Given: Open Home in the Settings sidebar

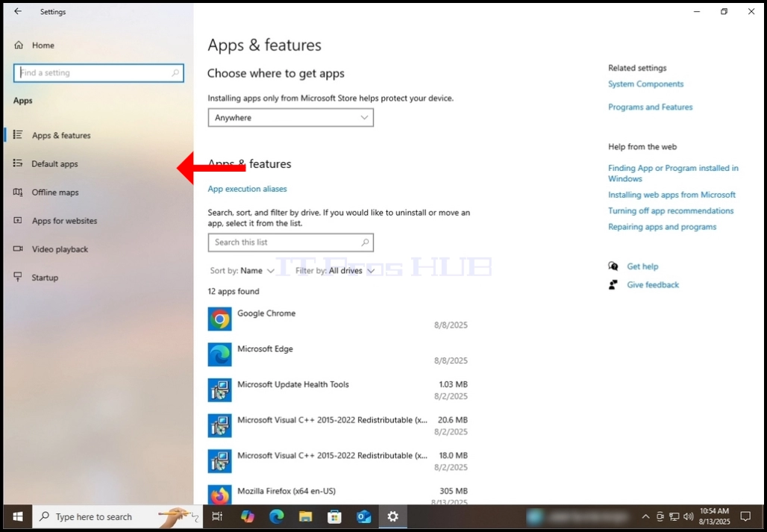Looking at the screenshot, I should pos(43,46).
